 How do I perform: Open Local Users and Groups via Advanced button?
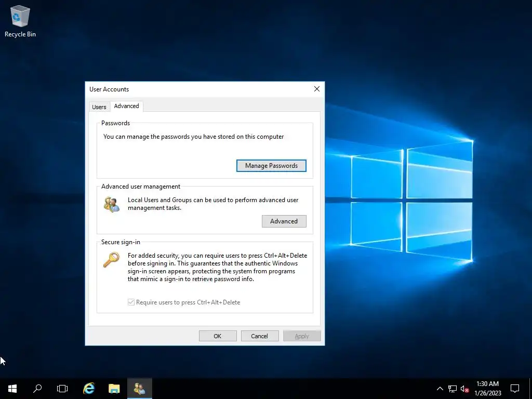point(284,221)
